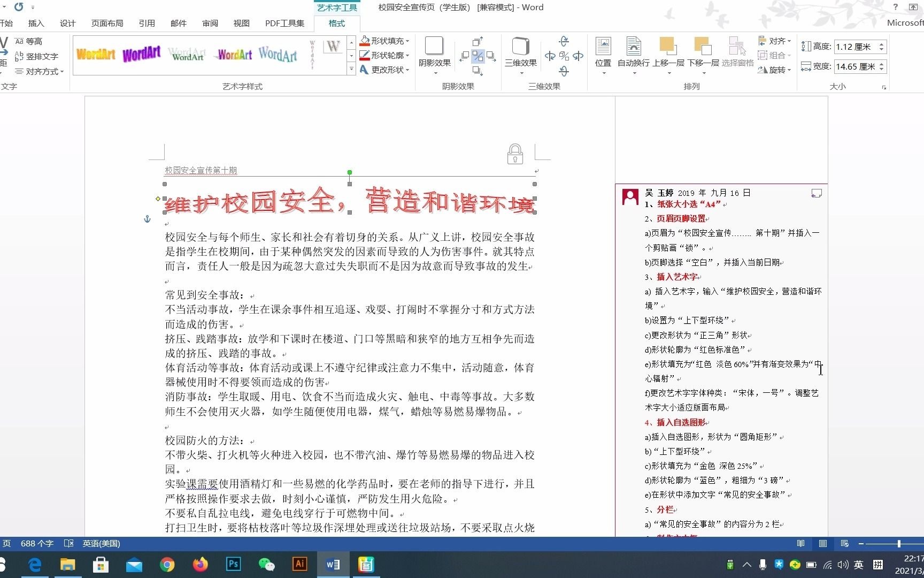Tilt 3D effect up
This screenshot has height=578, width=924.
(564, 41)
